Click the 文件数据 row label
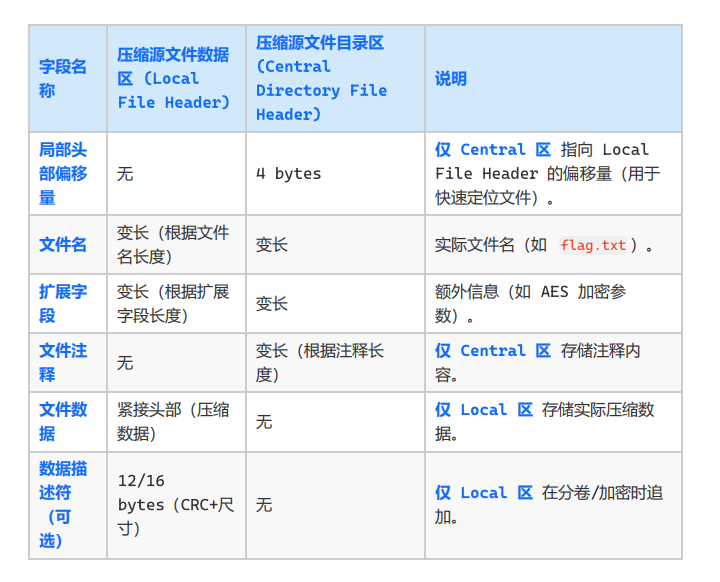Screen dimensions: 720x582 tap(63, 422)
